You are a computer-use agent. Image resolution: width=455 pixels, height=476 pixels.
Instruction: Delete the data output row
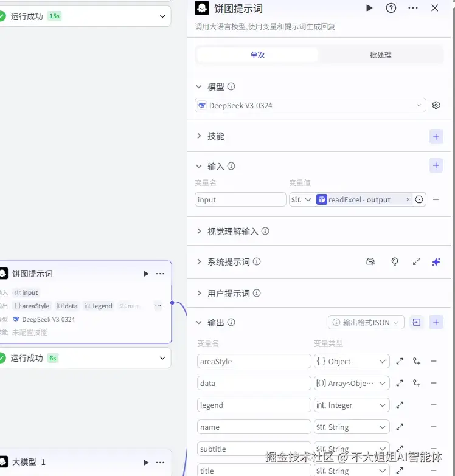point(434,383)
